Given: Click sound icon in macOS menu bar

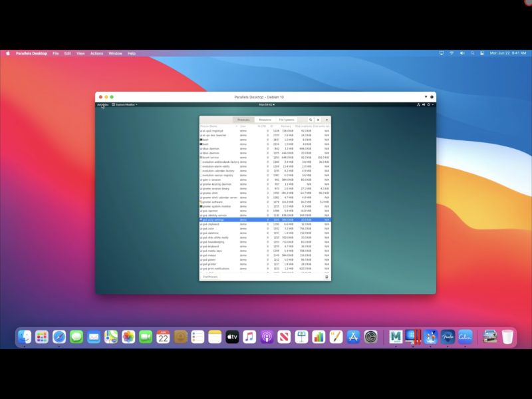Looking at the screenshot, I should (x=462, y=53).
